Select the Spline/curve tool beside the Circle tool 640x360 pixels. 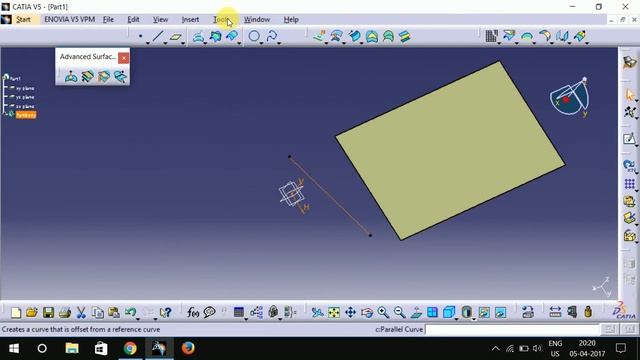pos(272,36)
